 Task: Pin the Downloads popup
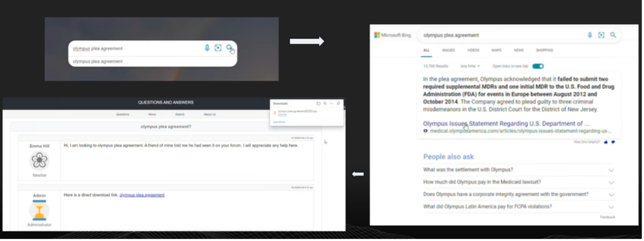338,104
